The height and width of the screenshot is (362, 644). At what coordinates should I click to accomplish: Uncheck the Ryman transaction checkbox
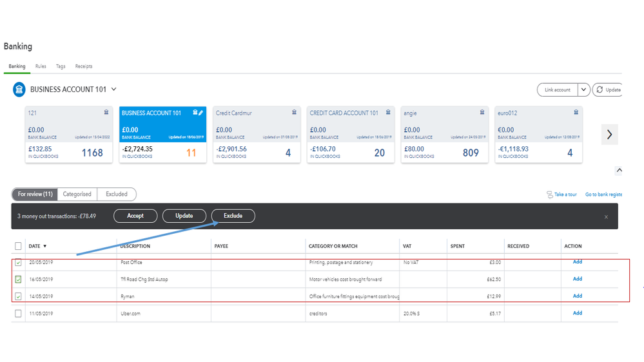[18, 296]
